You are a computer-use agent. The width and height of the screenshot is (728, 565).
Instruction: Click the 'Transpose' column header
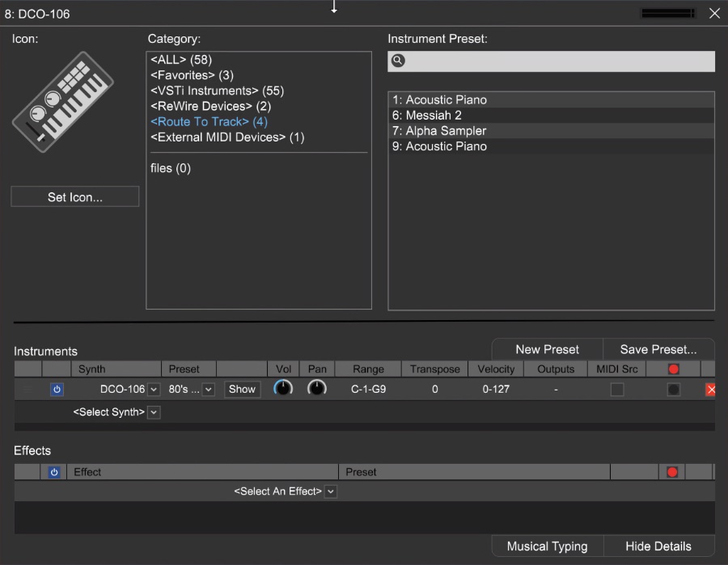pyautogui.click(x=435, y=369)
